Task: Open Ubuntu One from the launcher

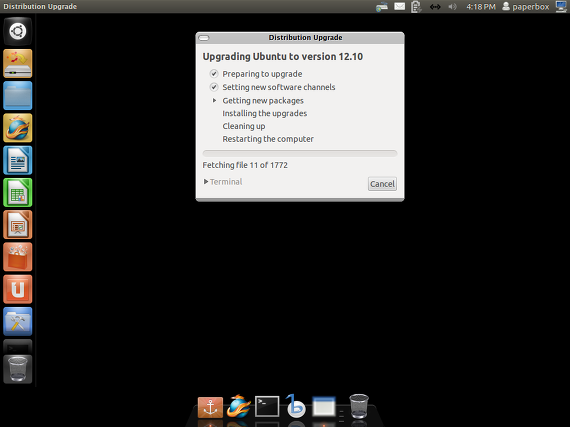Action: pos(17,289)
